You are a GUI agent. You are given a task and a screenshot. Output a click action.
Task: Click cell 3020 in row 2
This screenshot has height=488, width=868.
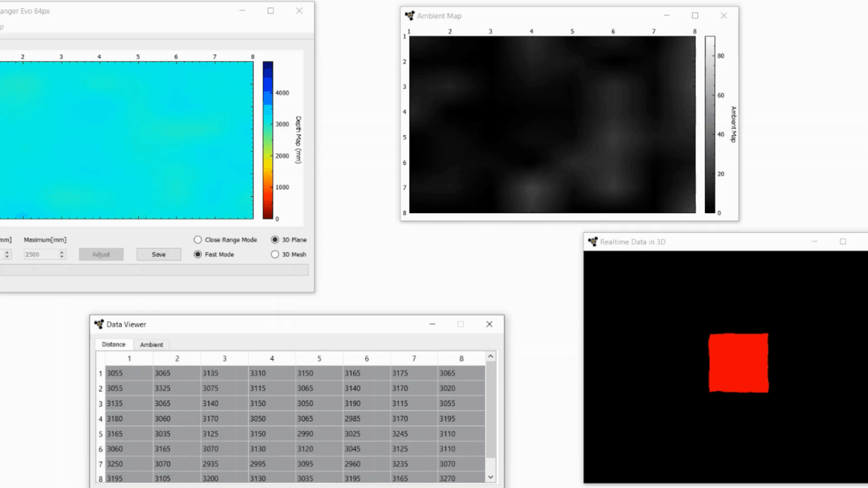(461, 388)
